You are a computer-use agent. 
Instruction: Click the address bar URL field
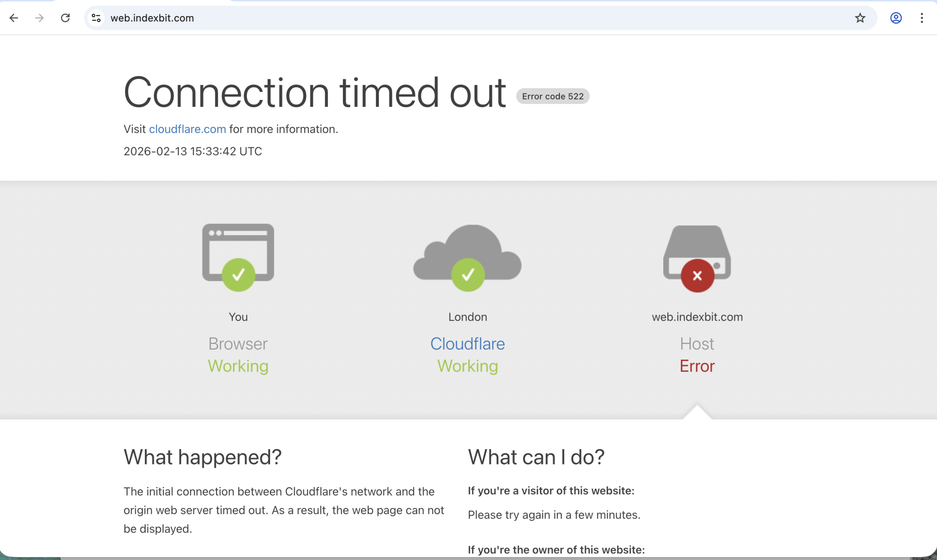tap(453, 18)
